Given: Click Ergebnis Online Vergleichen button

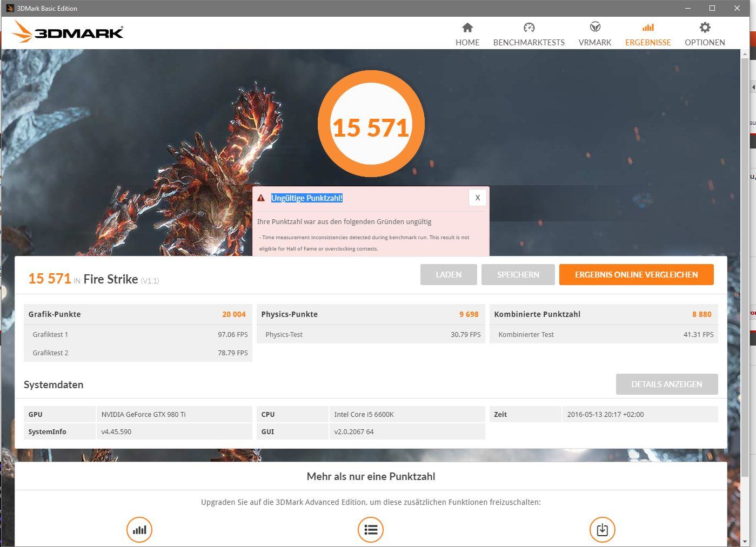Looking at the screenshot, I should (x=637, y=274).
